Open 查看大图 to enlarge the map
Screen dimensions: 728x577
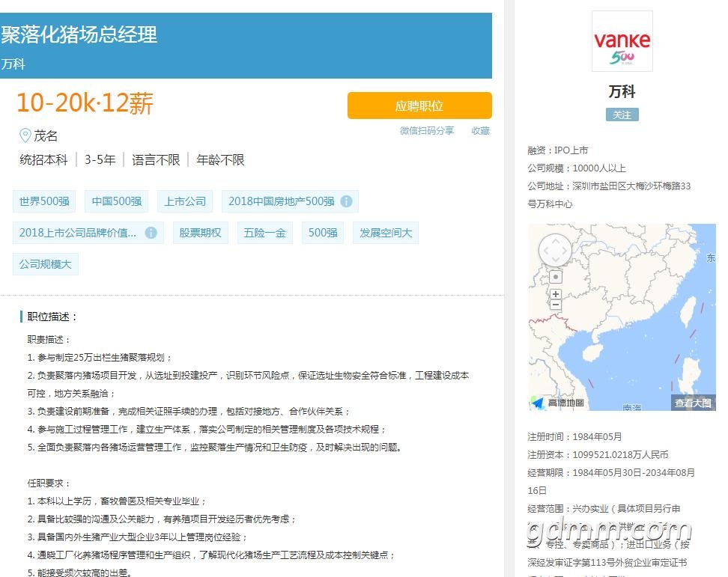pos(694,403)
